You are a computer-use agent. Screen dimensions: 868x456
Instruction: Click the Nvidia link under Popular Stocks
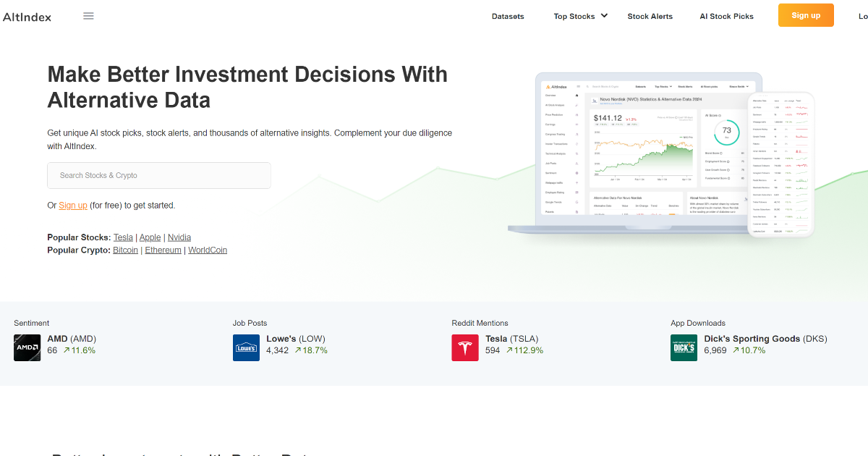pyautogui.click(x=179, y=237)
